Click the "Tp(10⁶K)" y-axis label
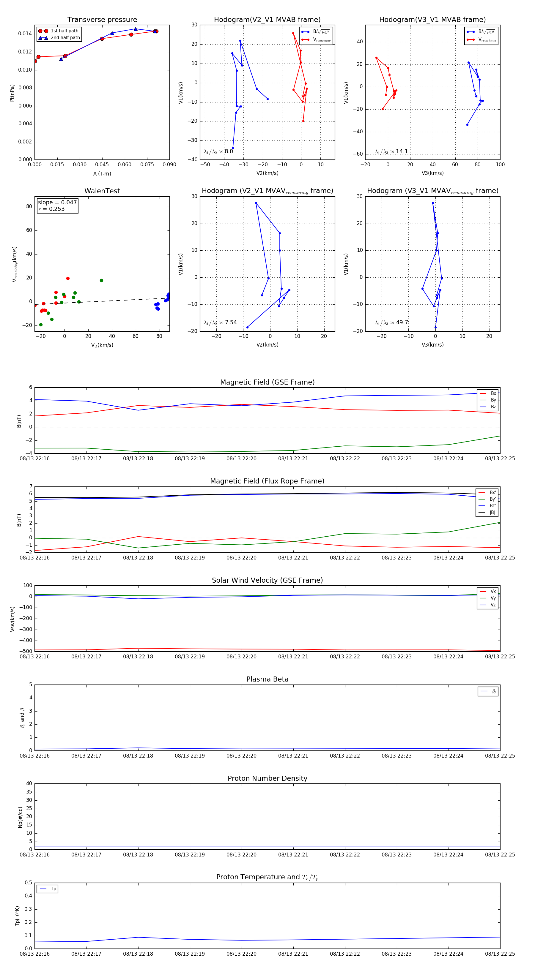The width and height of the screenshot is (535, 980). (x=17, y=916)
